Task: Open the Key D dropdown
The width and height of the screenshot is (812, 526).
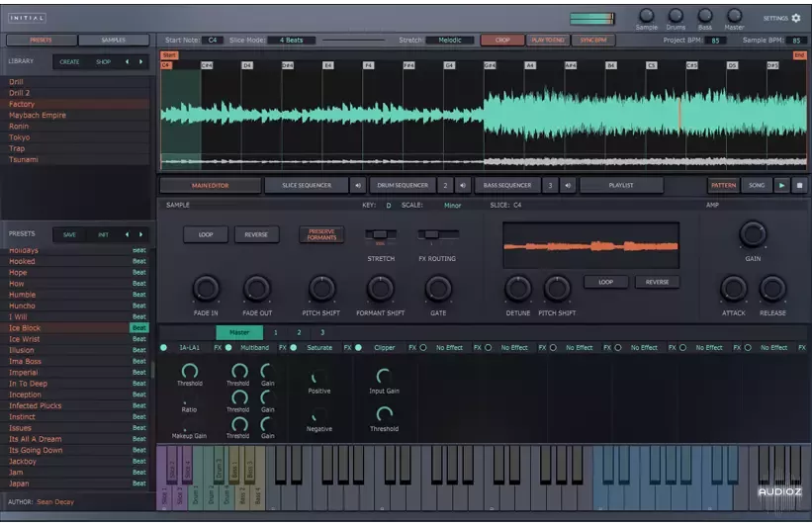Action: coord(389,206)
